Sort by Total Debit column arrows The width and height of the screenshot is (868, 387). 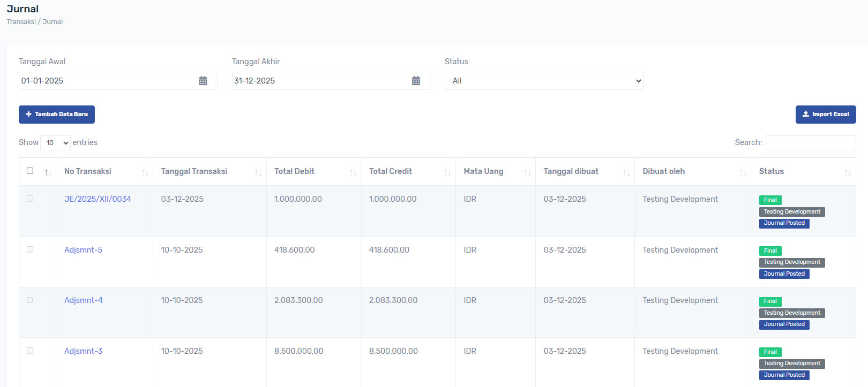pyautogui.click(x=353, y=172)
